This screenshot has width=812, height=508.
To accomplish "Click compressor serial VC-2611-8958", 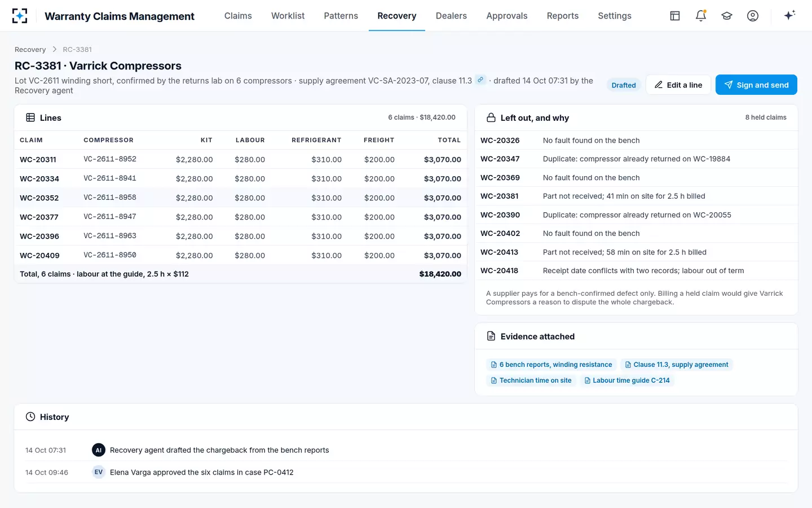I will 110,198.
